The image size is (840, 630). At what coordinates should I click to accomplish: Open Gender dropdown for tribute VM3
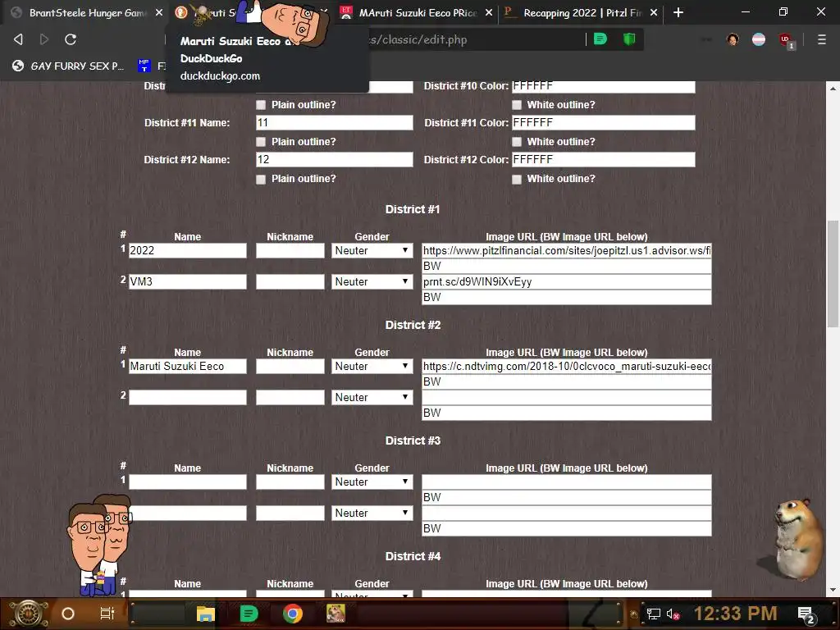click(372, 282)
